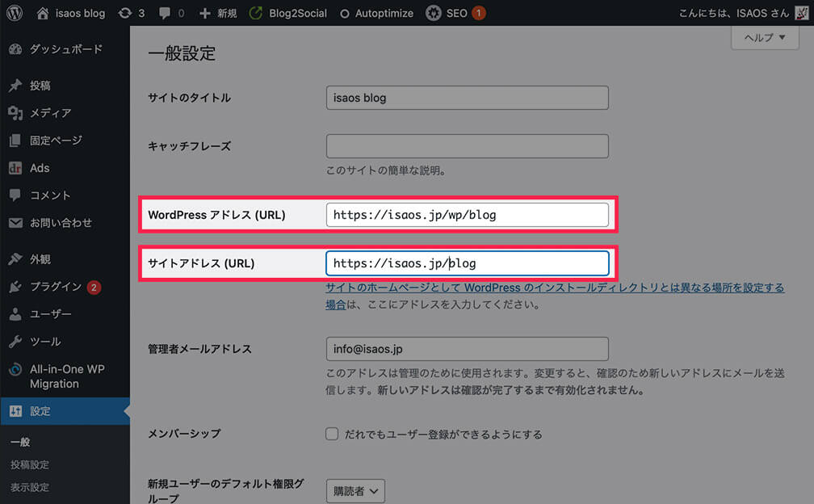Click the comments count 0

pos(181,13)
